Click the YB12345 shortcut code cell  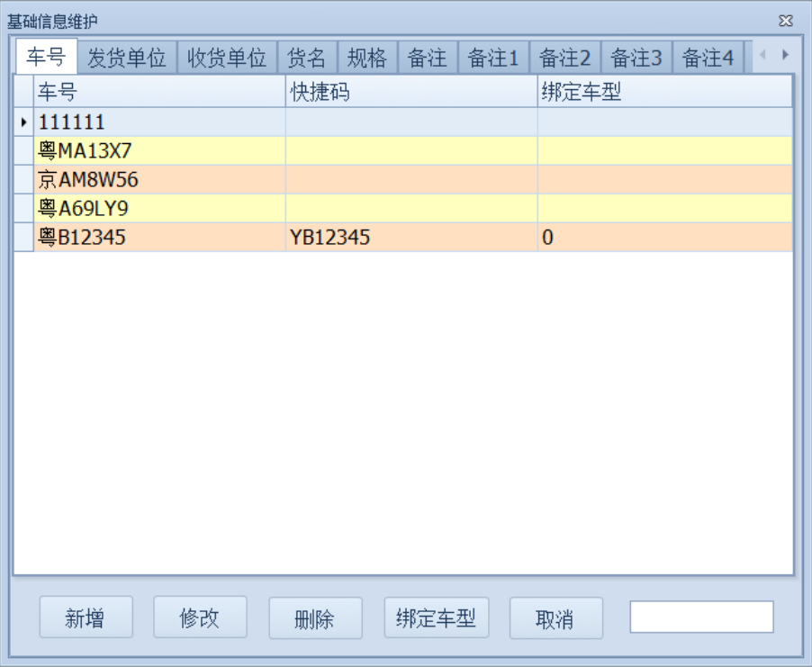pyautogui.click(x=411, y=237)
